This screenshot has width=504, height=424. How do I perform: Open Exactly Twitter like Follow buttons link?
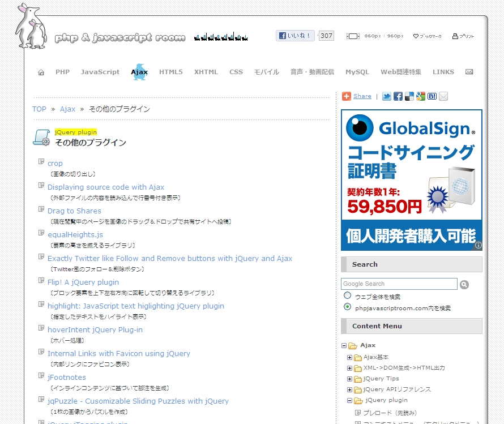[x=170, y=259]
